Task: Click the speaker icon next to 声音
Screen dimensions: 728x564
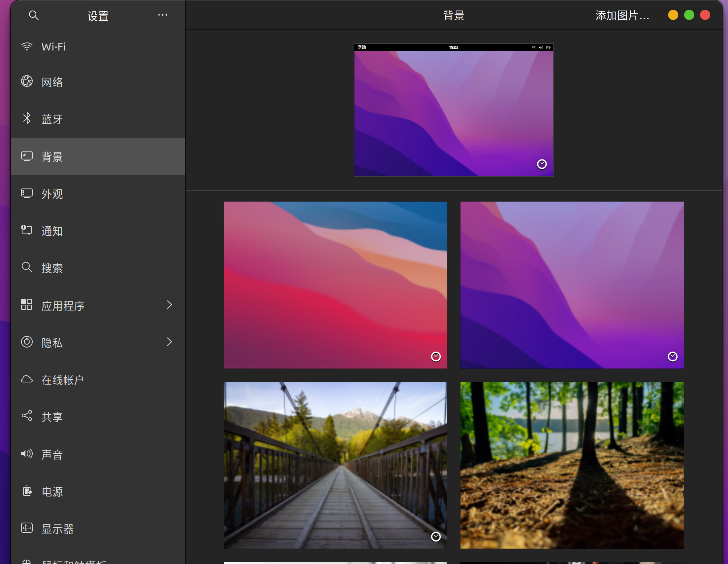Action: [x=27, y=454]
